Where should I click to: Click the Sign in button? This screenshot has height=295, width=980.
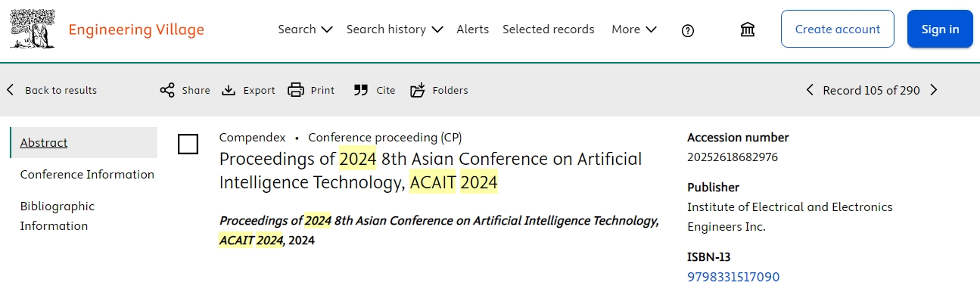pyautogui.click(x=940, y=29)
